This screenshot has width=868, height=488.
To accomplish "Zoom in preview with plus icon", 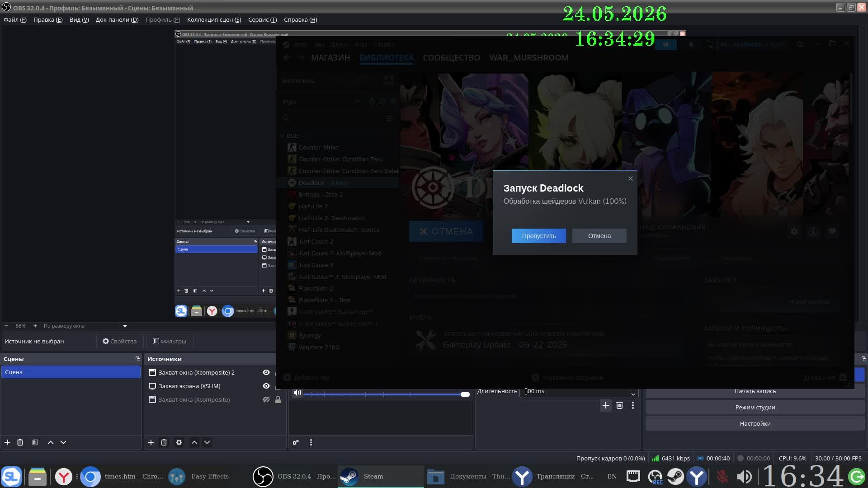I will click(x=35, y=326).
